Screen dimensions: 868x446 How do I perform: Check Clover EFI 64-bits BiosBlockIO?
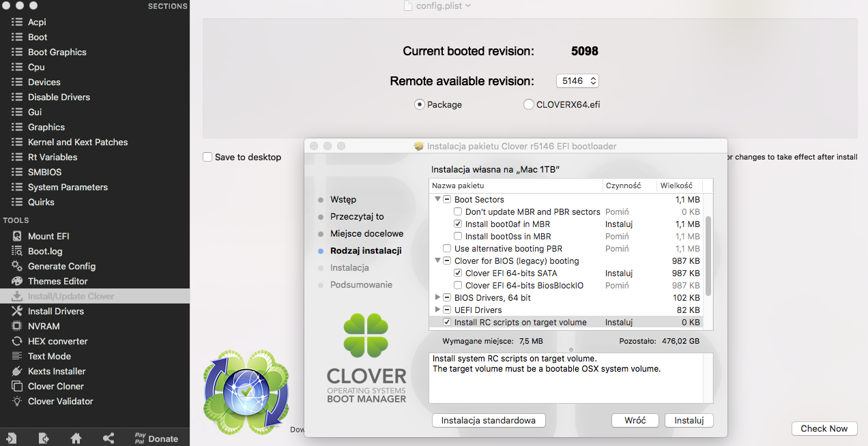458,285
